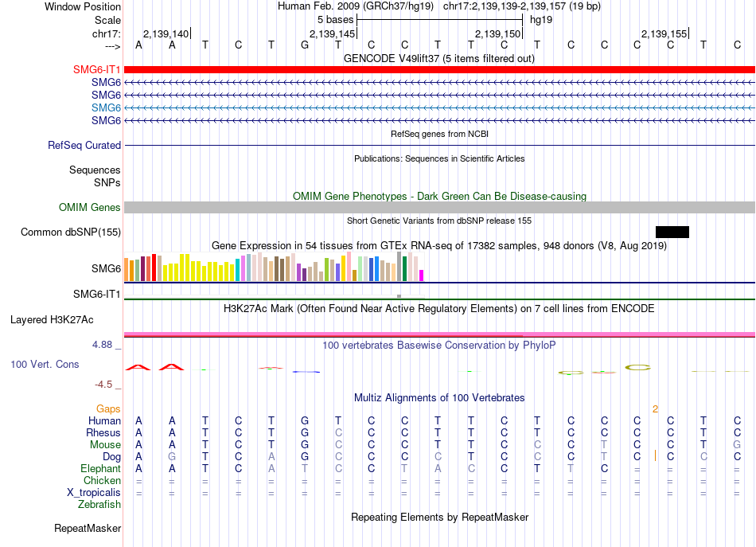Click the tall gray bar in SMG6 expression chart
This screenshot has width=756, height=547.
tap(399, 266)
